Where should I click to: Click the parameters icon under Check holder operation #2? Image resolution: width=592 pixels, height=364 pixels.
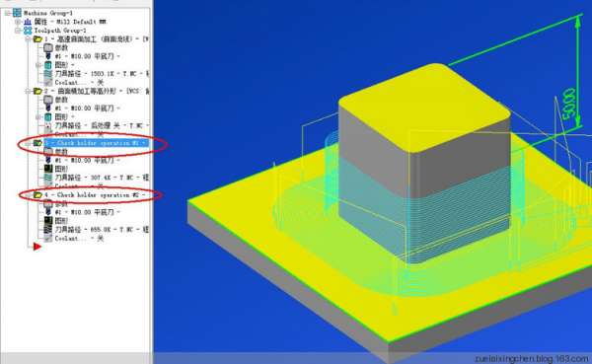(x=48, y=204)
